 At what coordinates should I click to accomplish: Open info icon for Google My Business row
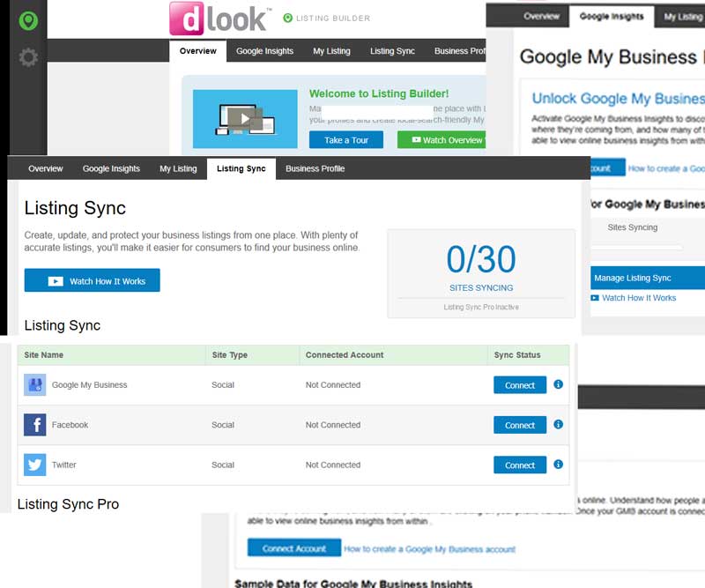coord(558,384)
